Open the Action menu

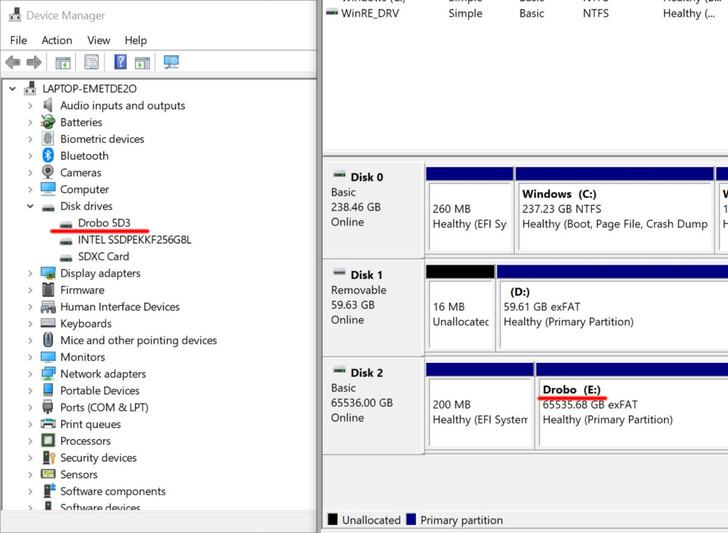pyautogui.click(x=56, y=41)
